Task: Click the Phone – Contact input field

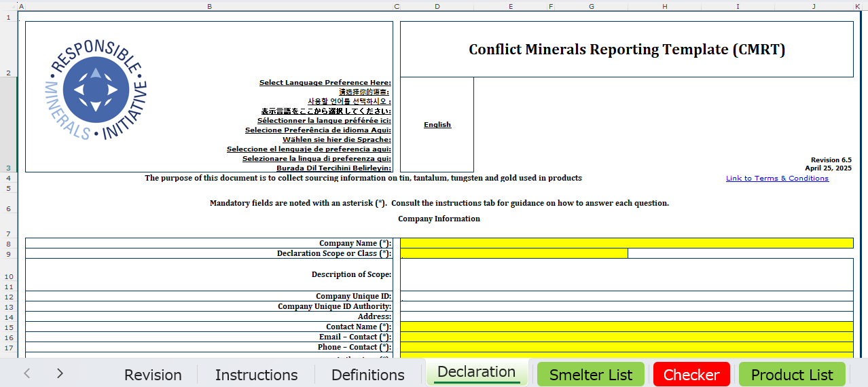Action: (626, 347)
